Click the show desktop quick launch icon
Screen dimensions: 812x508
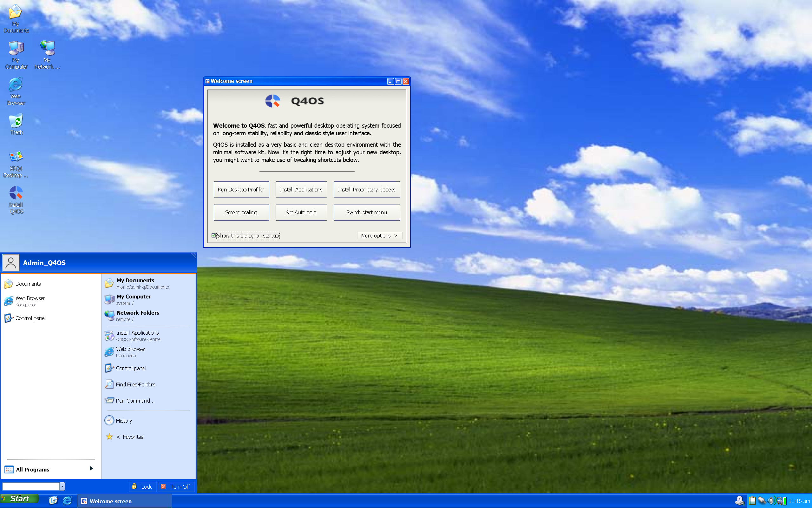[53, 501]
